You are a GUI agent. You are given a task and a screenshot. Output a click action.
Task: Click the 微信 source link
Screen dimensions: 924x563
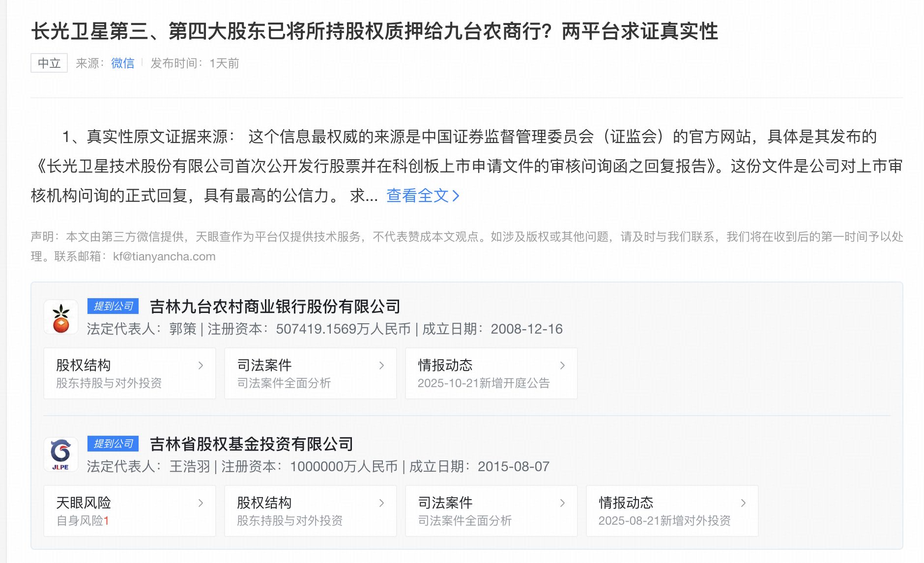tap(122, 63)
